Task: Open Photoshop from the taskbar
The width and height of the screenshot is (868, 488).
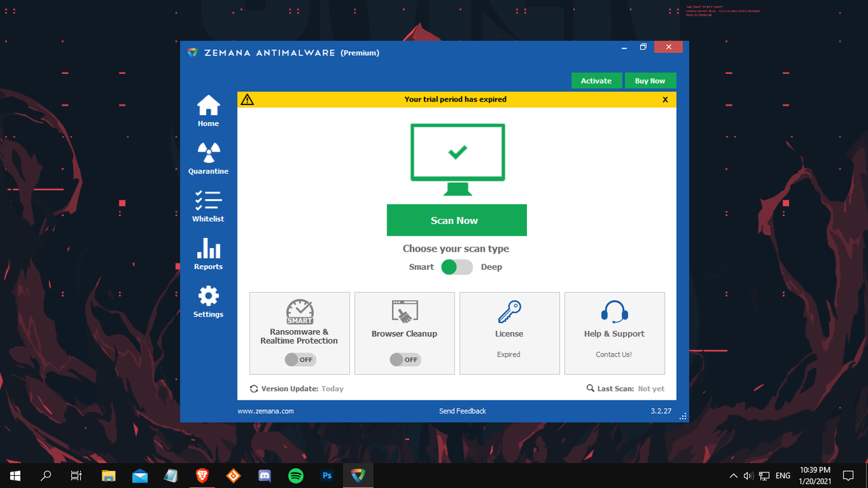Action: 327,476
